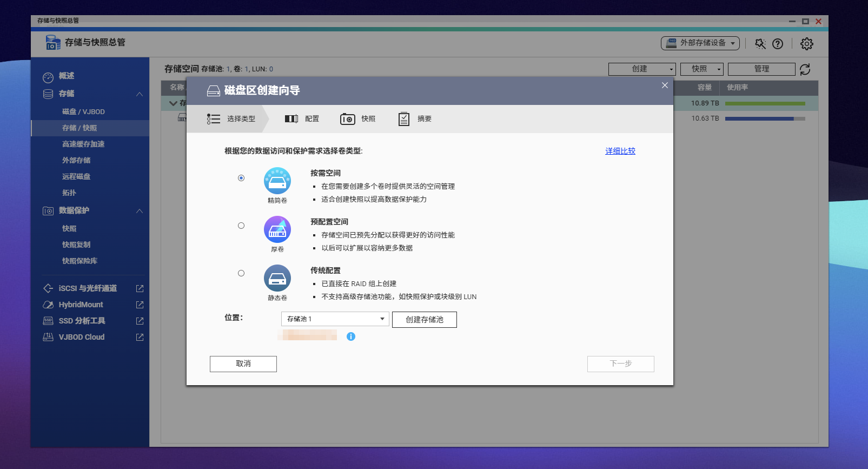
Task: Collapse the 数据保护 sidebar section
Action: (x=140, y=211)
